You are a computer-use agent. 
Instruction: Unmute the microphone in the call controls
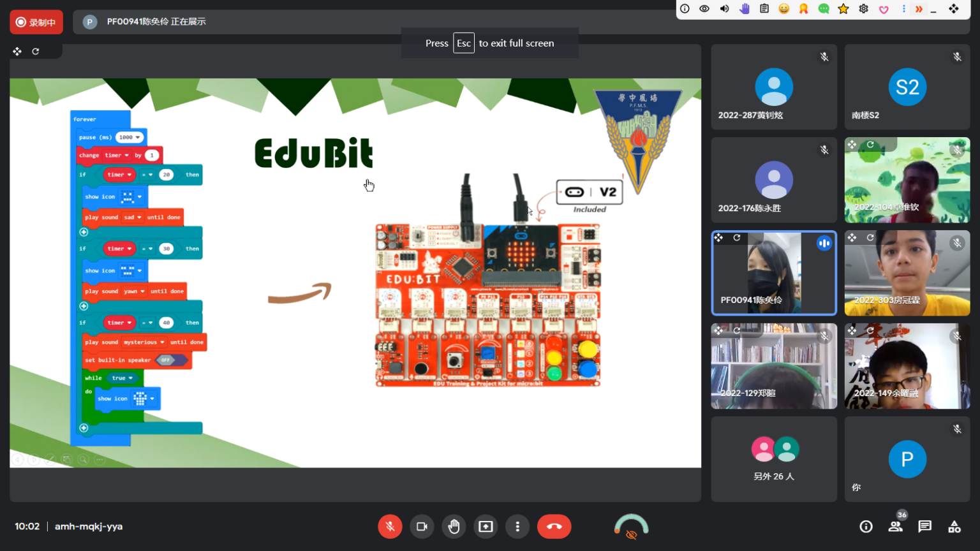pos(390,527)
